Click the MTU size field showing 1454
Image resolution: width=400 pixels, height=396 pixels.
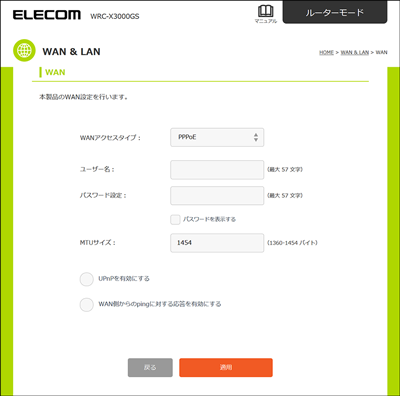217,243
